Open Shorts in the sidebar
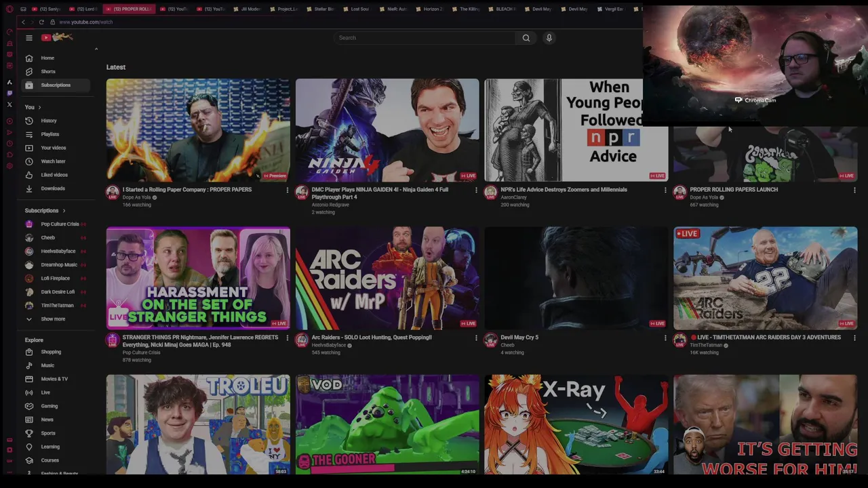The width and height of the screenshot is (868, 488). coord(57,72)
